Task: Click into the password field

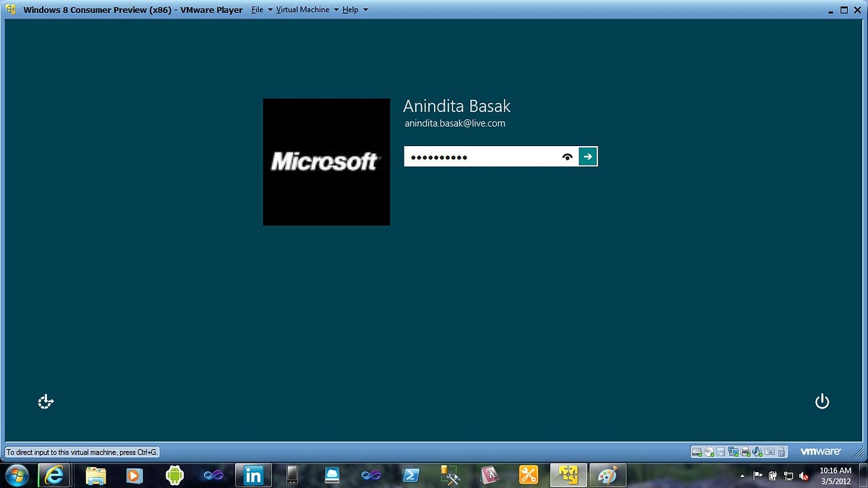Action: coord(490,156)
